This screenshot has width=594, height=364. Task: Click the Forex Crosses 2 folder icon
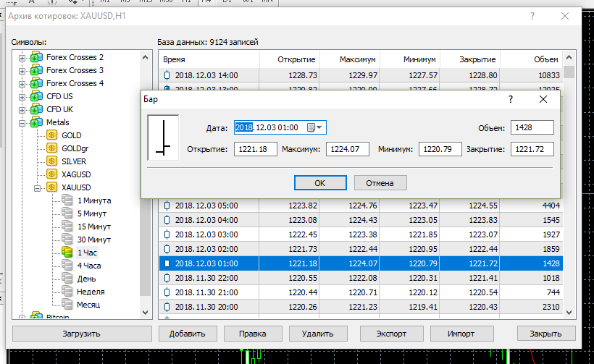pos(36,57)
